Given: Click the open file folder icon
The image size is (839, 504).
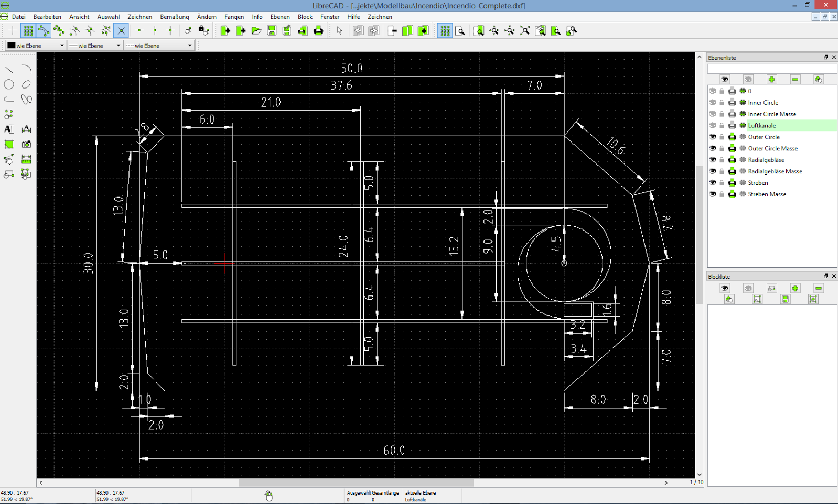Looking at the screenshot, I should (256, 31).
